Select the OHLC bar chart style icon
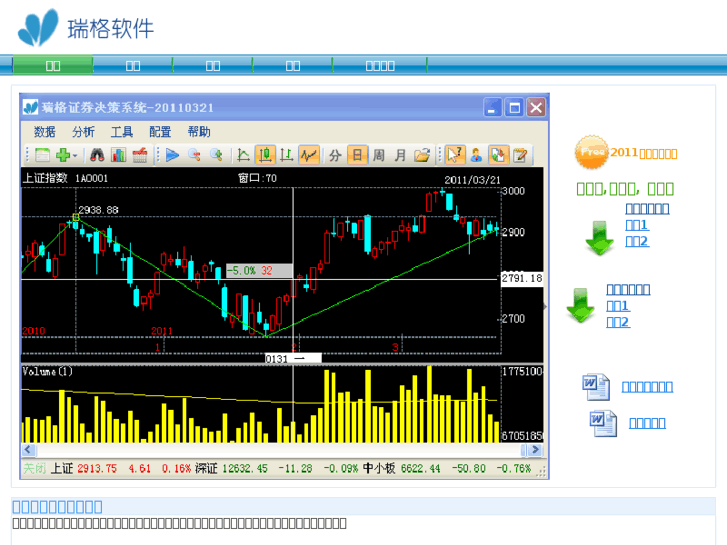727x545 pixels. [287, 155]
